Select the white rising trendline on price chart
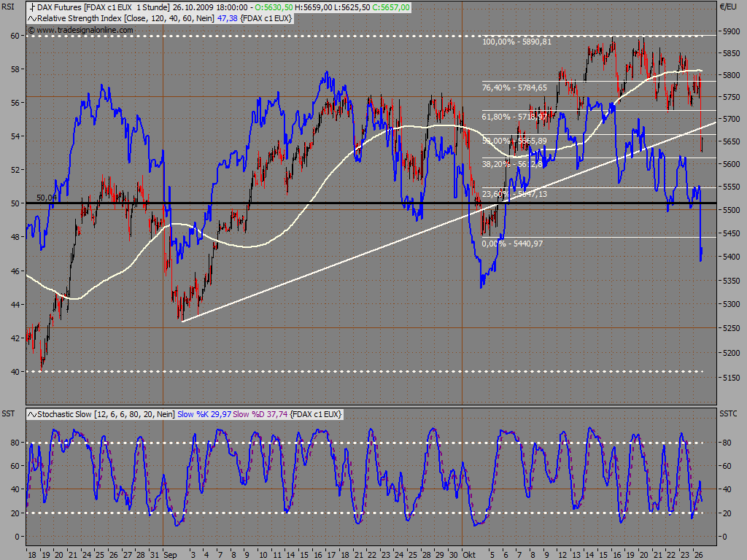Screen dimensions: 747x560 point(449,222)
